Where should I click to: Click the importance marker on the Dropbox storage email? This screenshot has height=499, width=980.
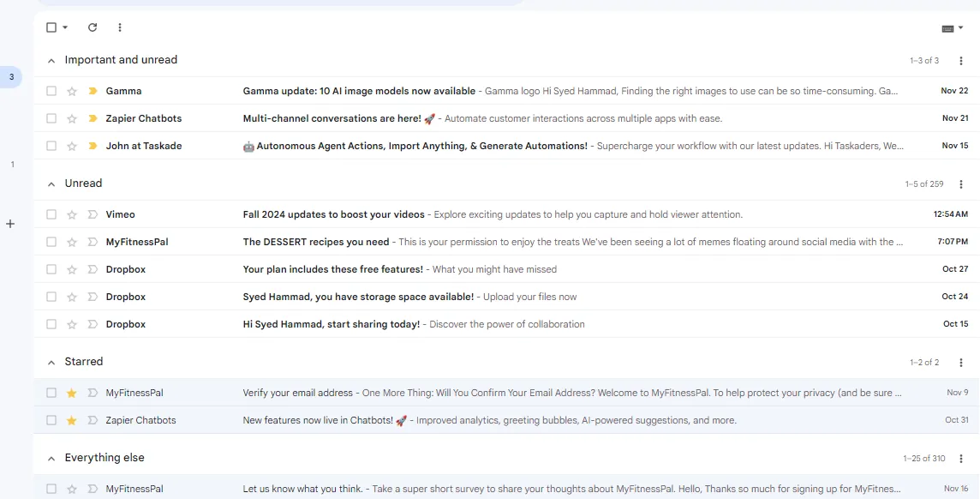coord(93,296)
